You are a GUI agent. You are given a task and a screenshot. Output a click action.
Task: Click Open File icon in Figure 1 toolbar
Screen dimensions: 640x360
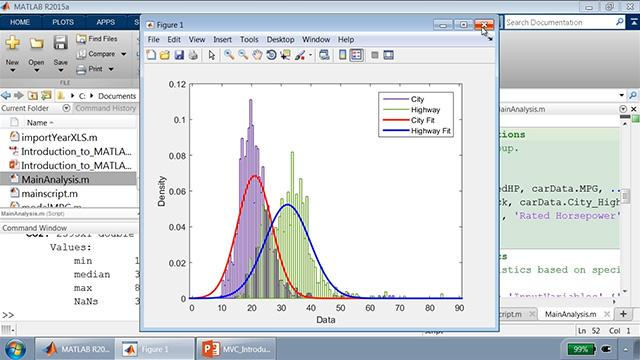pos(165,55)
